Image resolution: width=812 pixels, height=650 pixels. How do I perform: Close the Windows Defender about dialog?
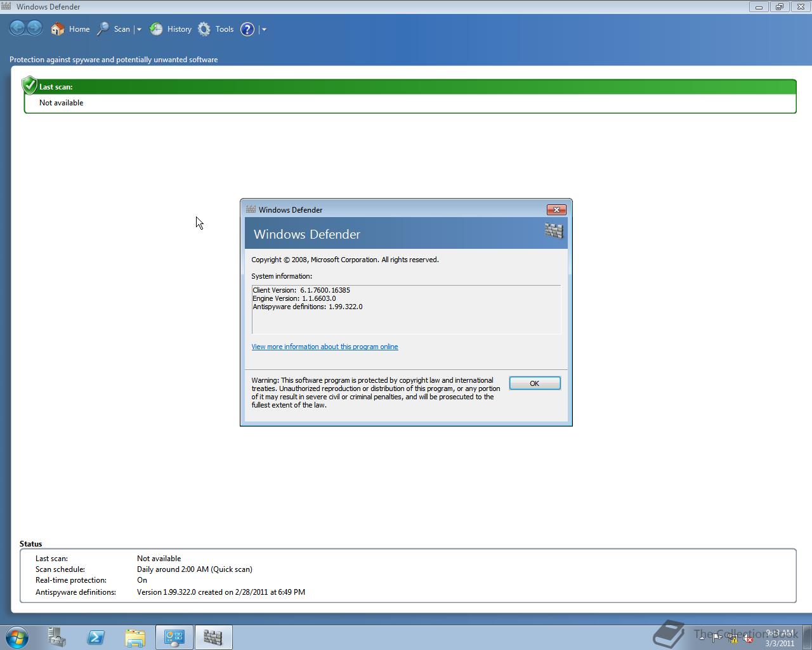point(556,209)
